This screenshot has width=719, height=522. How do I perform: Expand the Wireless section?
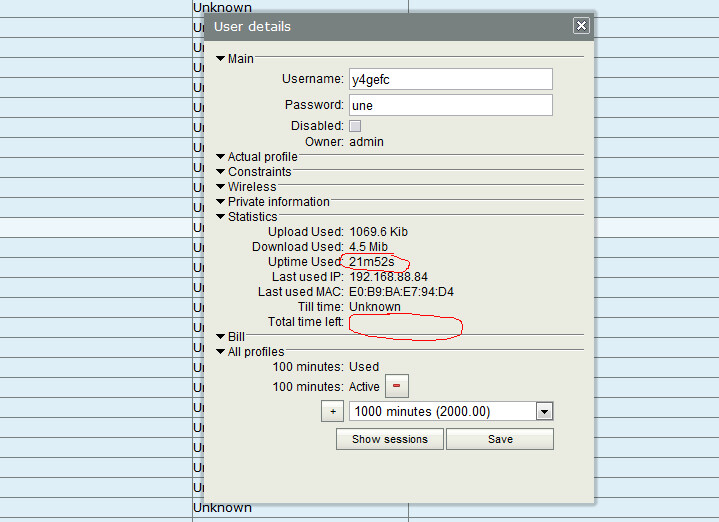(220, 187)
